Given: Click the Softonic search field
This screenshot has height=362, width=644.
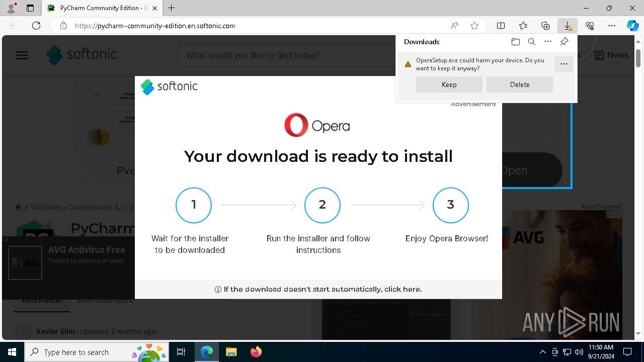Looking at the screenshot, I should point(287,55).
